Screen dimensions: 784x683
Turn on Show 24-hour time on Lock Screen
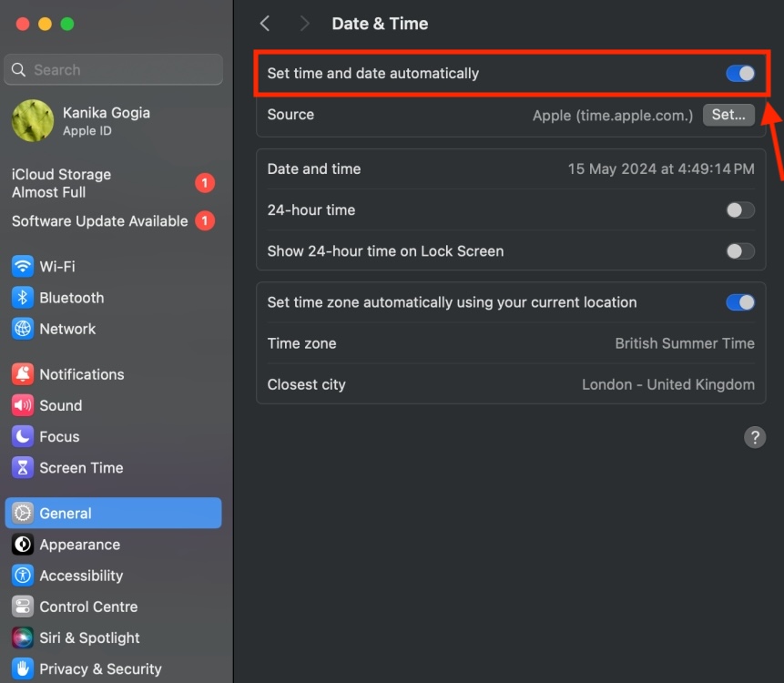[x=740, y=251]
